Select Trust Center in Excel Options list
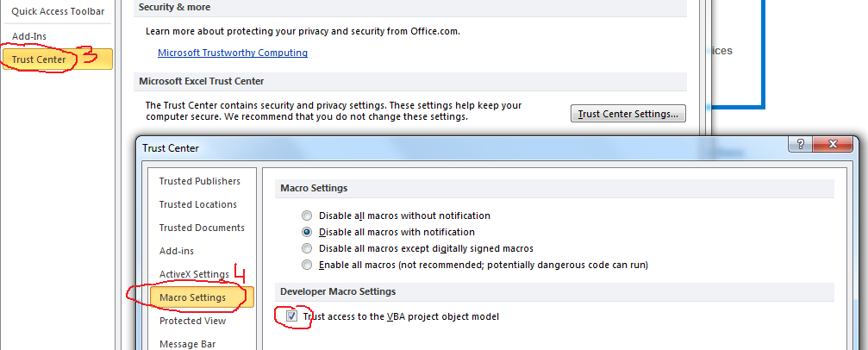Viewport: 868px width, 350px height. pyautogui.click(x=39, y=59)
